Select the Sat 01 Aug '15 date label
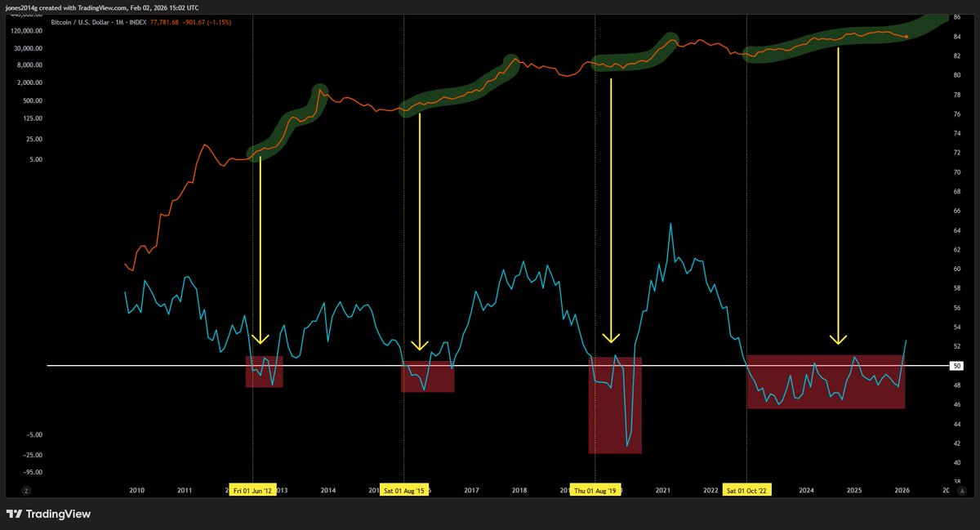The height and width of the screenshot is (530, 980). [404, 491]
